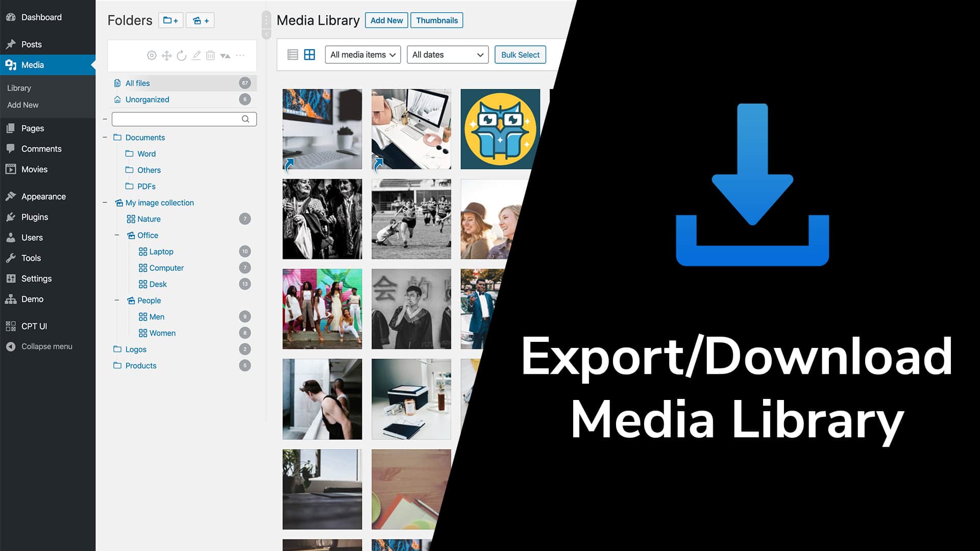980x551 pixels.
Task: Expand the Documents folder tree
Action: [x=105, y=137]
